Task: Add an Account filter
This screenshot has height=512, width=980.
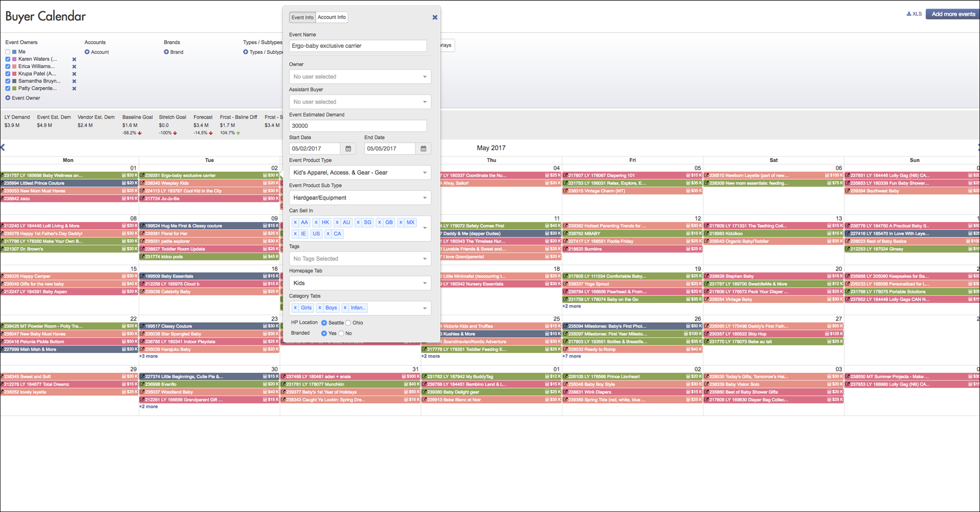Action: [x=97, y=52]
